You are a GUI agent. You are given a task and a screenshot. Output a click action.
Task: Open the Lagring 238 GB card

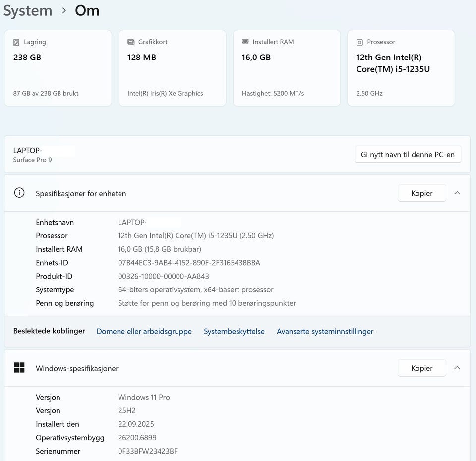(x=58, y=68)
